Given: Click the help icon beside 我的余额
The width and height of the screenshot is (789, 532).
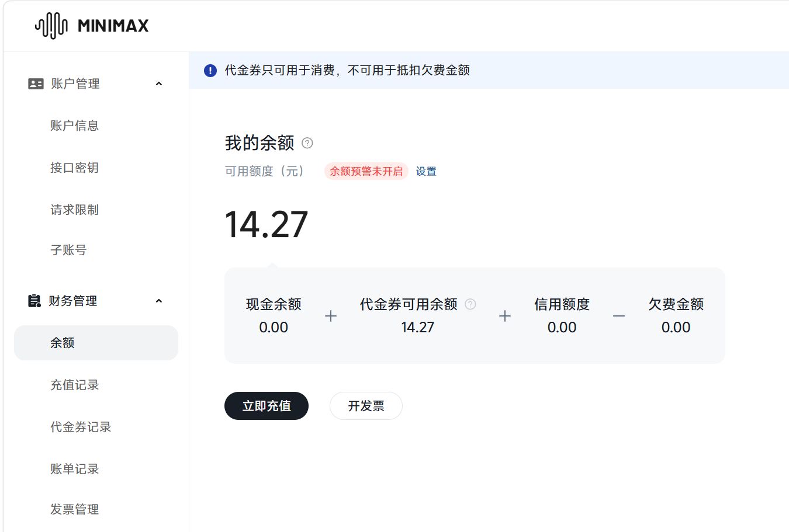Looking at the screenshot, I should 307,143.
